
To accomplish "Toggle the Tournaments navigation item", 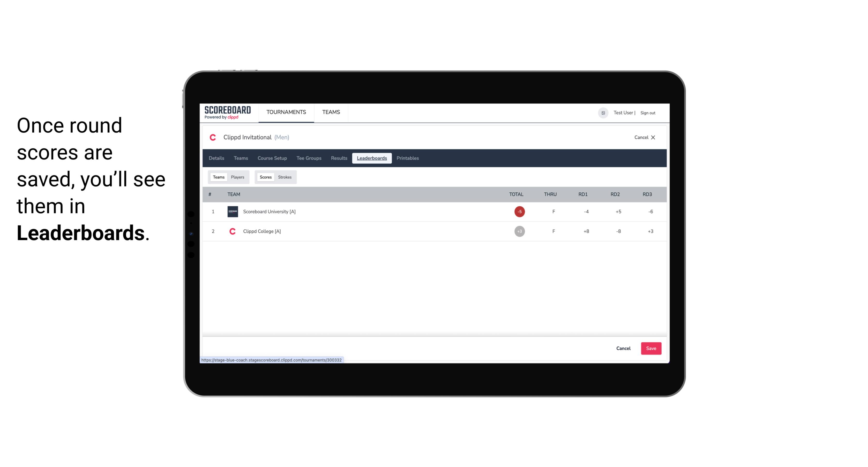I will pyautogui.click(x=287, y=112).
